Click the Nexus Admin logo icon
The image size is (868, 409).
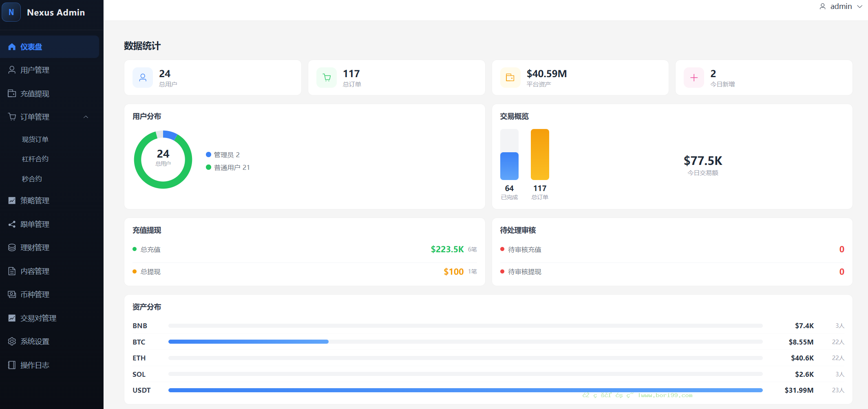pyautogui.click(x=11, y=12)
